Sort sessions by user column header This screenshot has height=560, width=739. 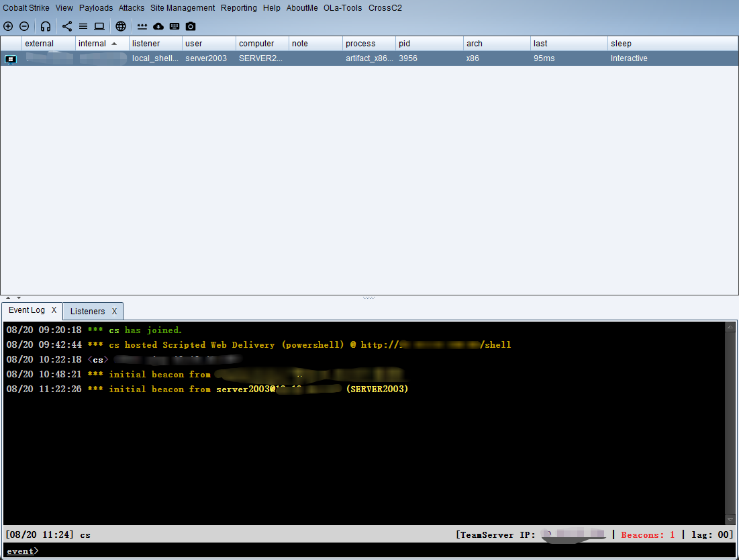209,44
